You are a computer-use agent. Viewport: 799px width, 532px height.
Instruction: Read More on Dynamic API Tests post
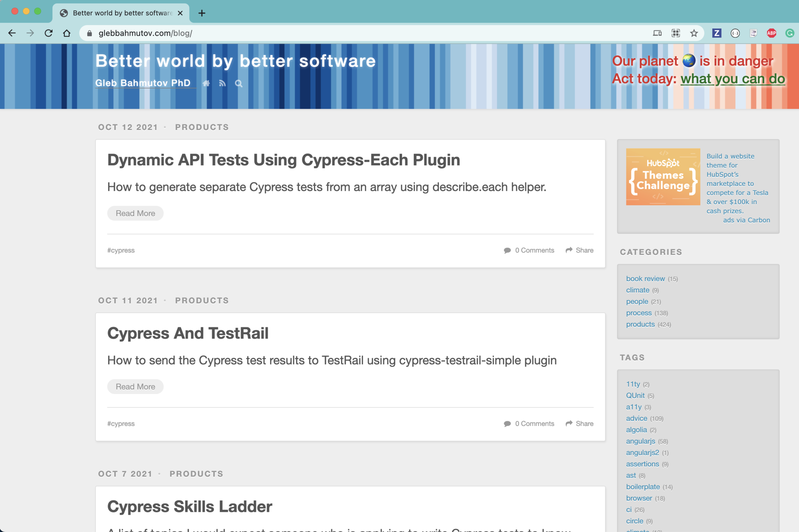135,213
